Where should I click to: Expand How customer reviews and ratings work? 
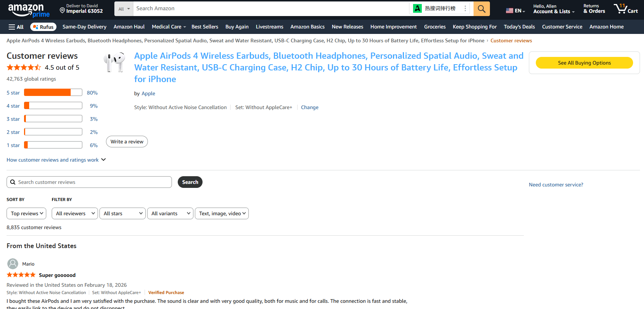56,160
